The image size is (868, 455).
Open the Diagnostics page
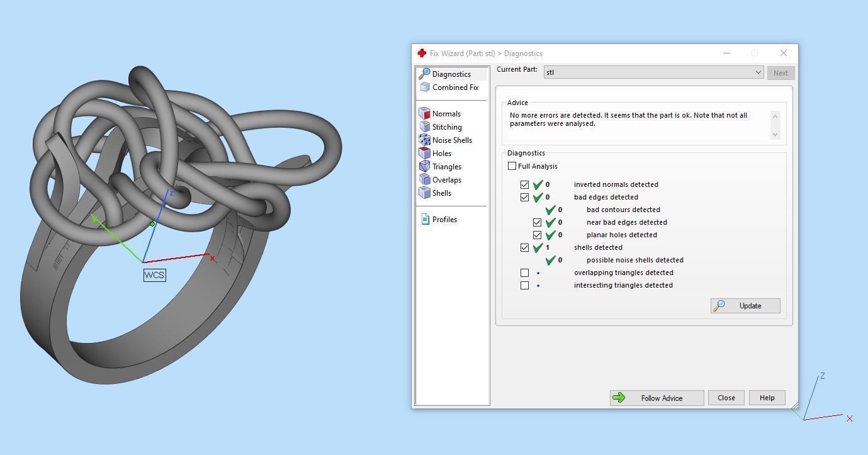pos(451,74)
